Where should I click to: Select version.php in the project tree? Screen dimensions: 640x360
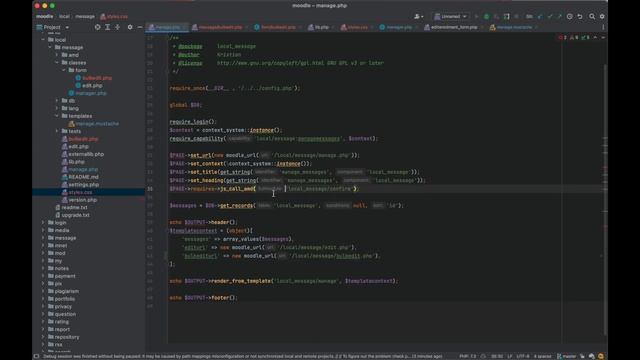coord(79,200)
